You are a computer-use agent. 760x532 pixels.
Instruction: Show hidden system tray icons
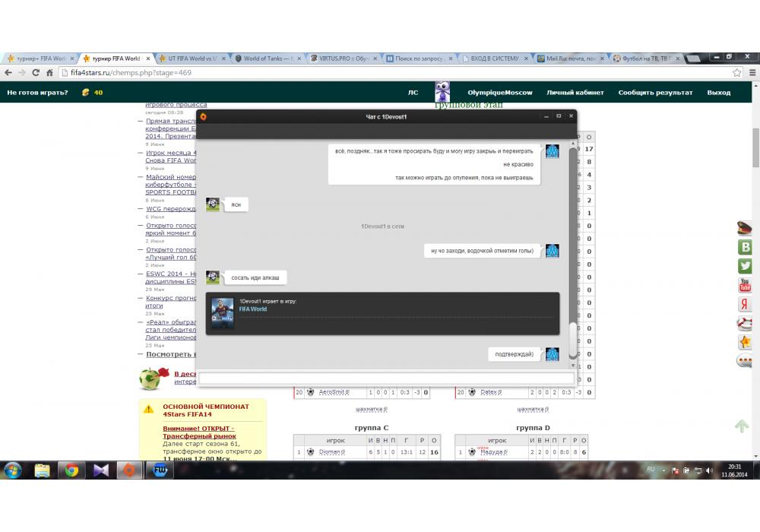click(x=663, y=470)
